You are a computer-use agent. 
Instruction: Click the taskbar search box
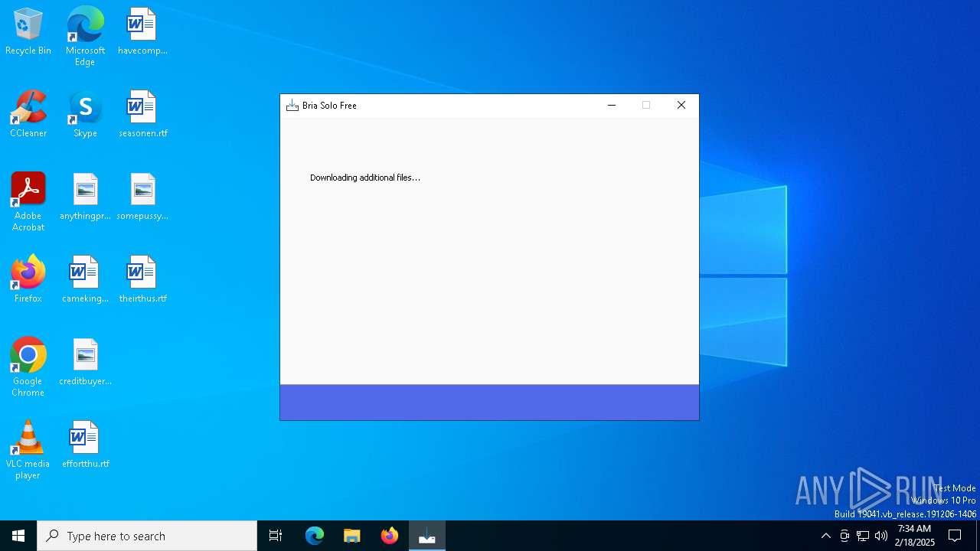pos(147,536)
